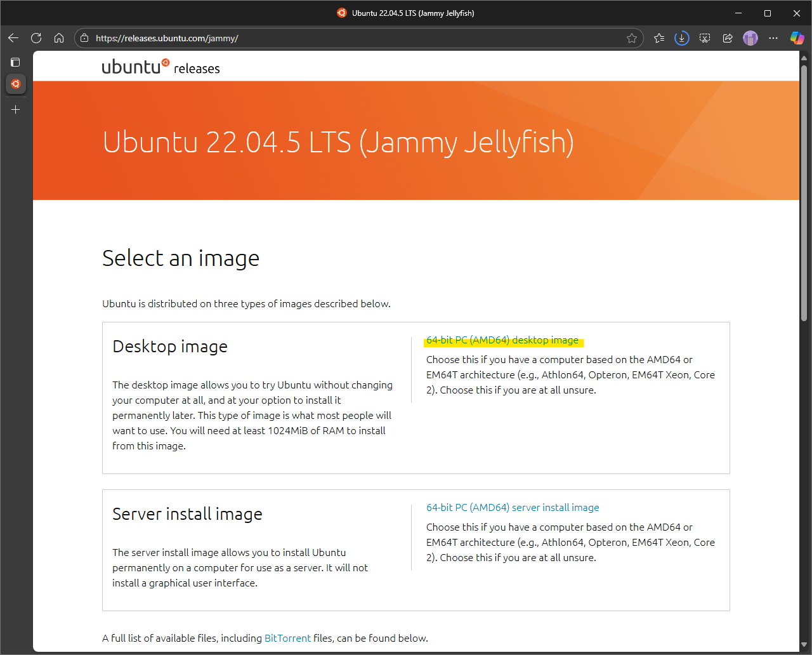Go back to the previous page
The width and height of the screenshot is (812, 655).
coord(13,38)
